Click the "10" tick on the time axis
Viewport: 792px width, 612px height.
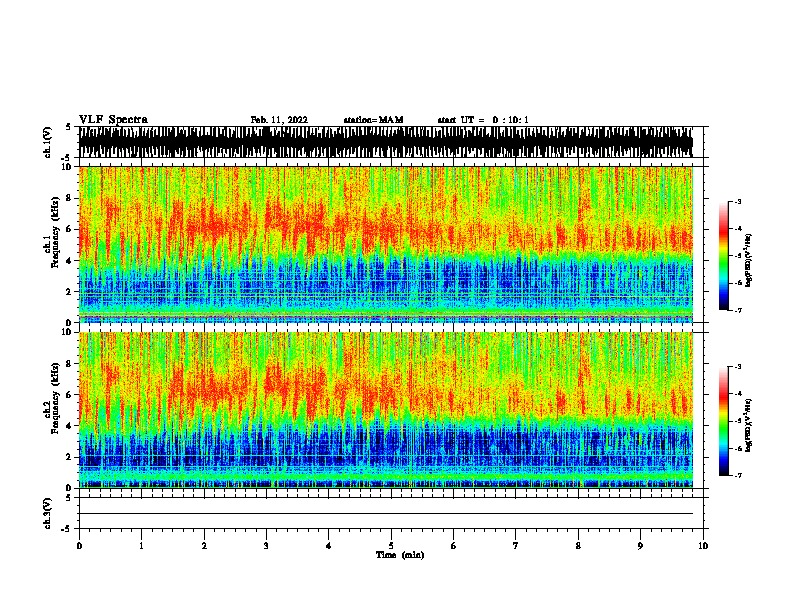[x=703, y=546]
